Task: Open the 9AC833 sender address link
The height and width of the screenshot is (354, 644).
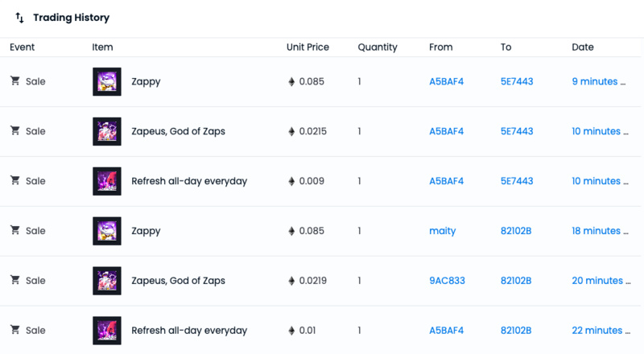Action: click(x=447, y=281)
